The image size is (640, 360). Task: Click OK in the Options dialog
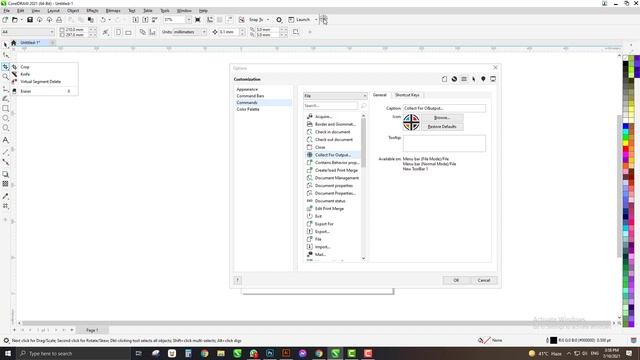pos(456,280)
